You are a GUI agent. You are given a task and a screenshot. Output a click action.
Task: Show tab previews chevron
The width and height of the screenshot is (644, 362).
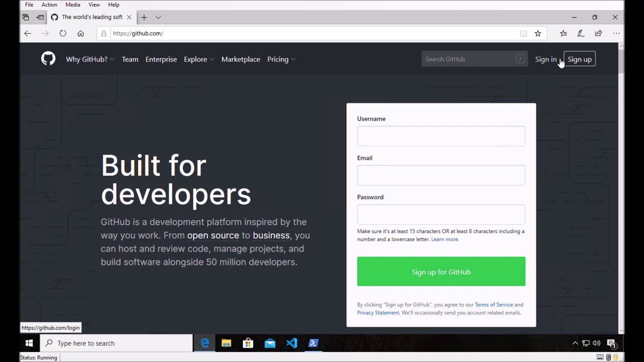tap(158, 17)
